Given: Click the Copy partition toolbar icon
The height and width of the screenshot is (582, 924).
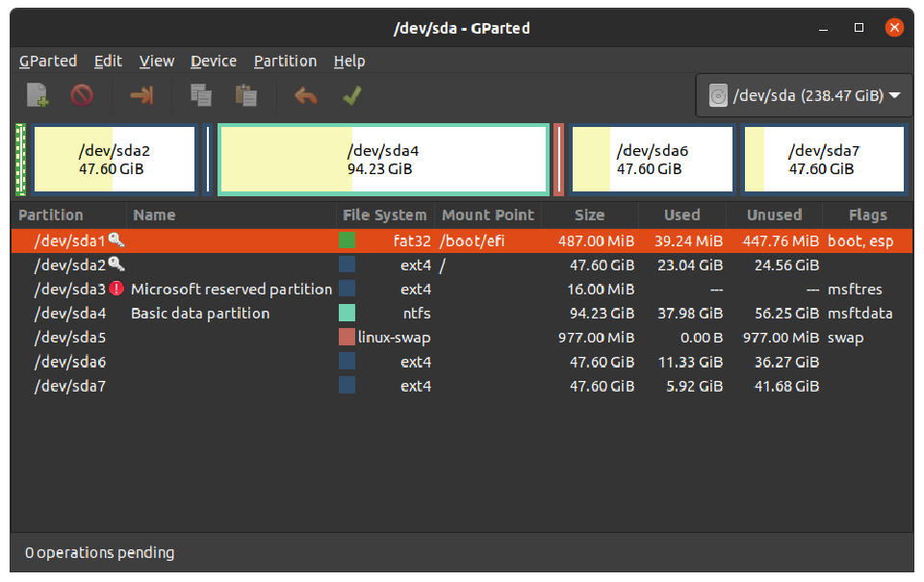Looking at the screenshot, I should [201, 95].
